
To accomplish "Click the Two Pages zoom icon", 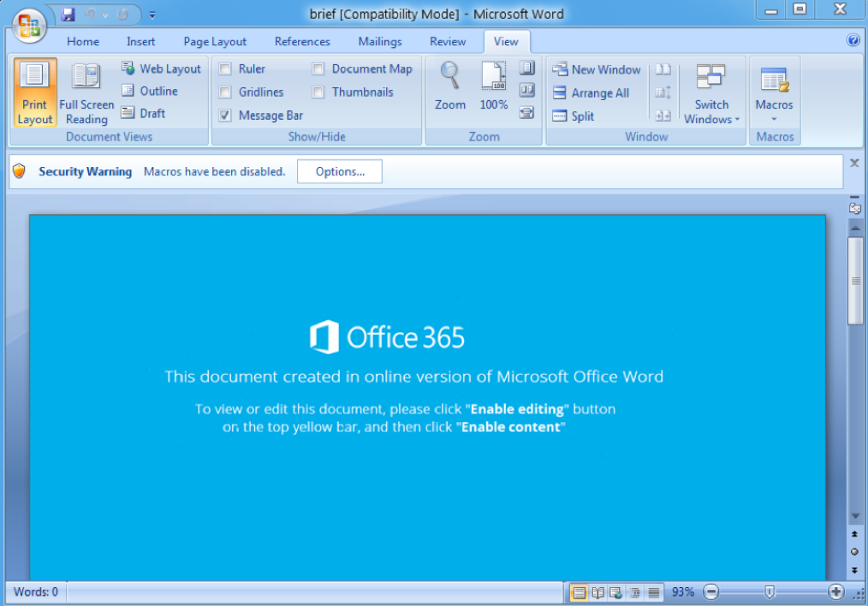I will pos(526,90).
